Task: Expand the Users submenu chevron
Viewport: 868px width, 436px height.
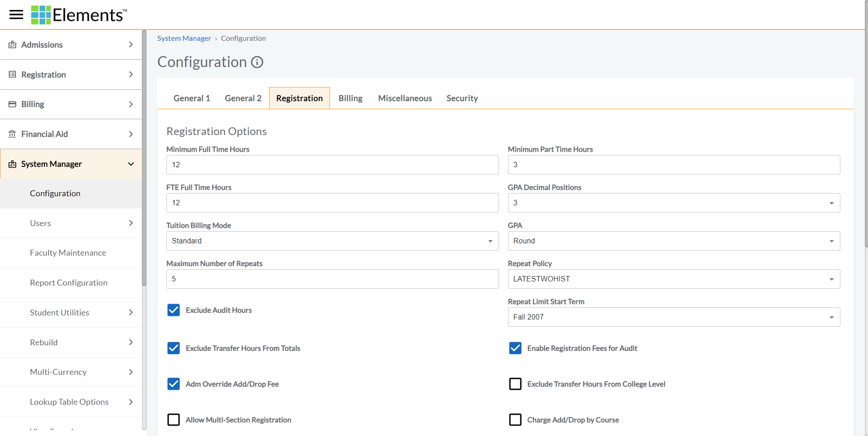Action: coord(131,223)
